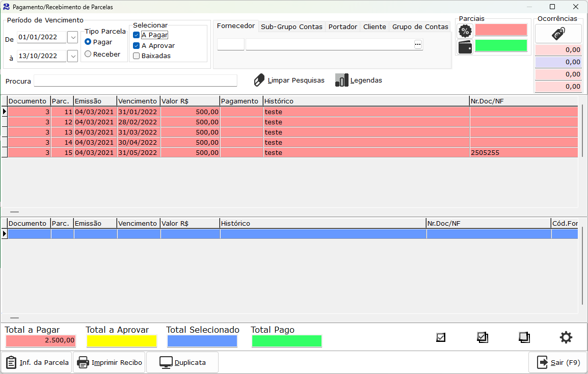This screenshot has width=588, height=374.
Task: Switch to the Sub-Grupo Contas tab
Action: point(292,26)
